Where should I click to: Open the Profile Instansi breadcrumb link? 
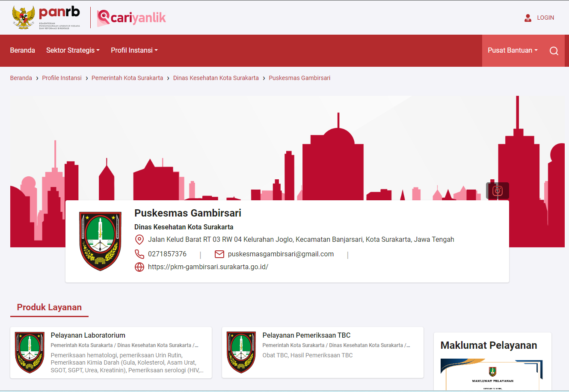62,78
